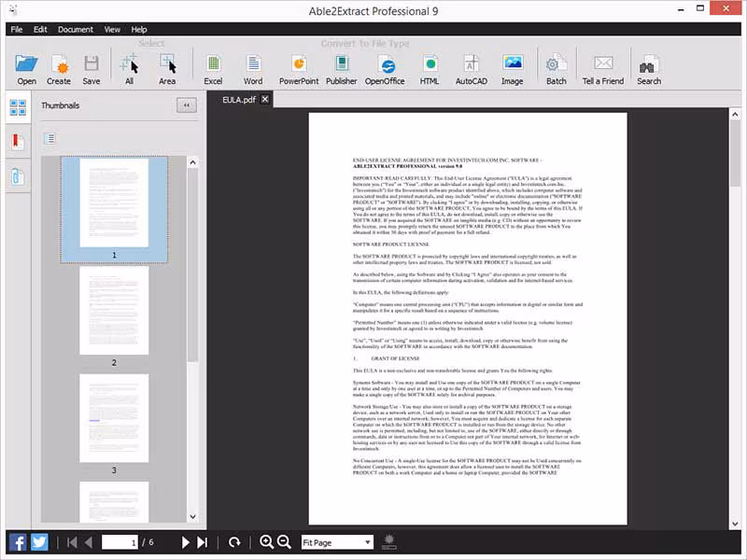Share on Facebook
This screenshot has height=560, width=747.
click(18, 542)
